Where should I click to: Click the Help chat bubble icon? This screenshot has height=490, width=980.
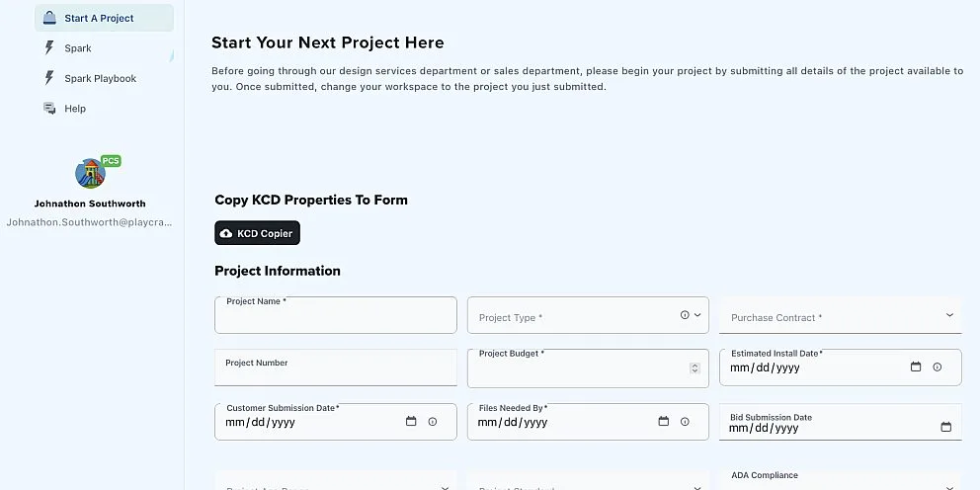tap(49, 108)
